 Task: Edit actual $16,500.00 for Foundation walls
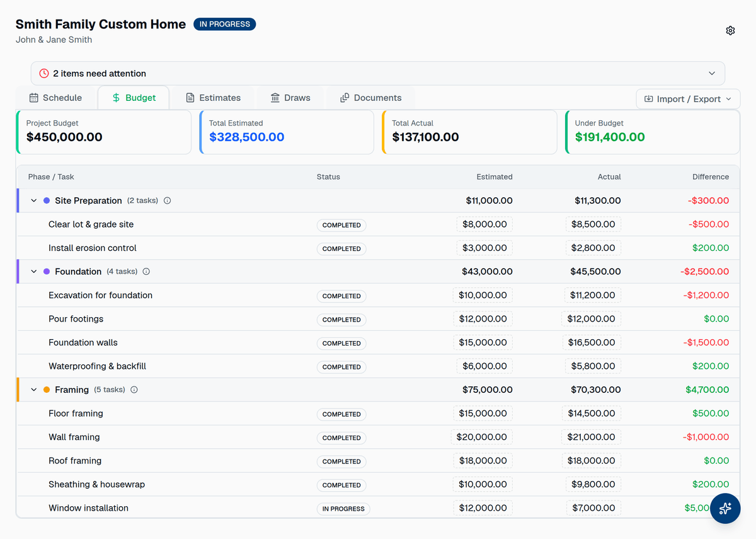[591, 342]
